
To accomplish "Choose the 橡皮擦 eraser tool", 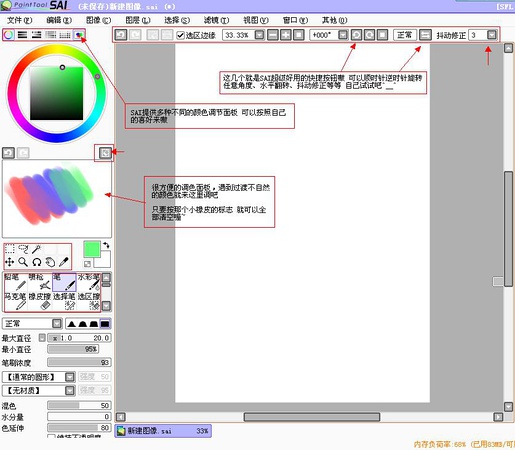I will click(x=40, y=301).
